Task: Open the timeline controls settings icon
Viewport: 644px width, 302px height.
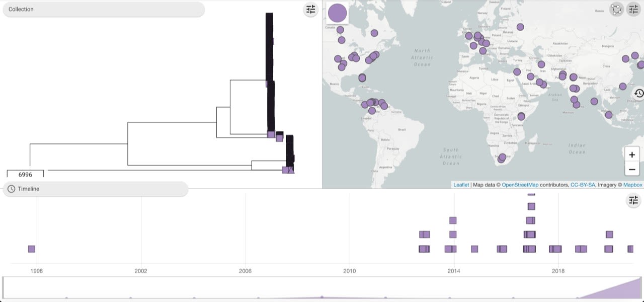Action: tap(633, 201)
